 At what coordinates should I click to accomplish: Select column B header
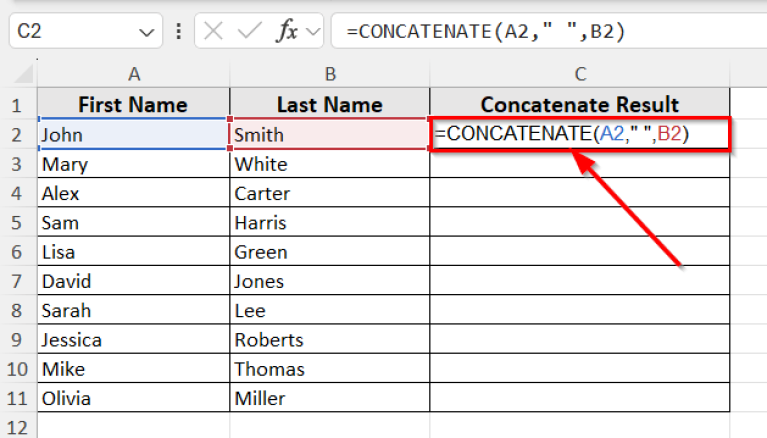point(329,74)
